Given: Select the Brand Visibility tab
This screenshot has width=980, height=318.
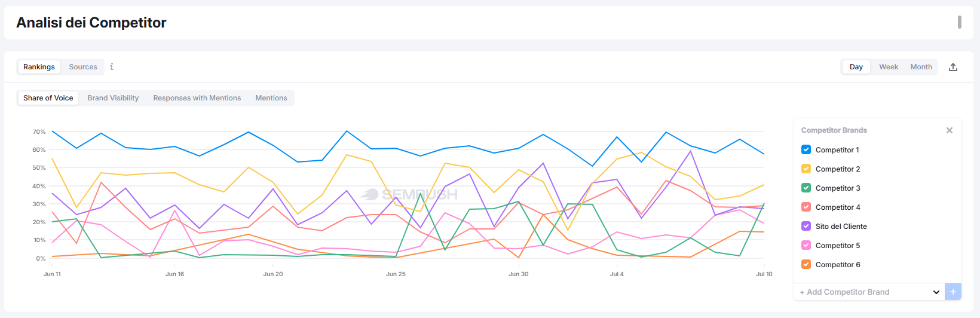Looking at the screenshot, I should pos(113,98).
